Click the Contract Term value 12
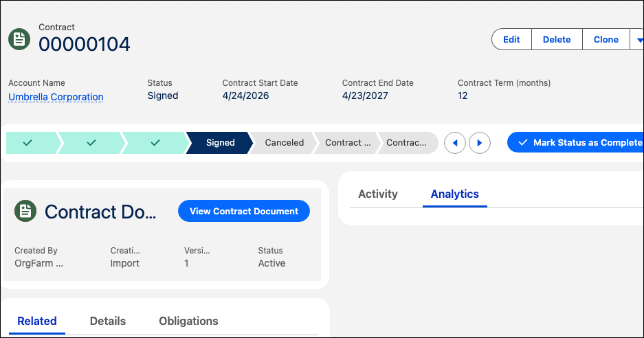Image resolution: width=644 pixels, height=338 pixels. 463,95
